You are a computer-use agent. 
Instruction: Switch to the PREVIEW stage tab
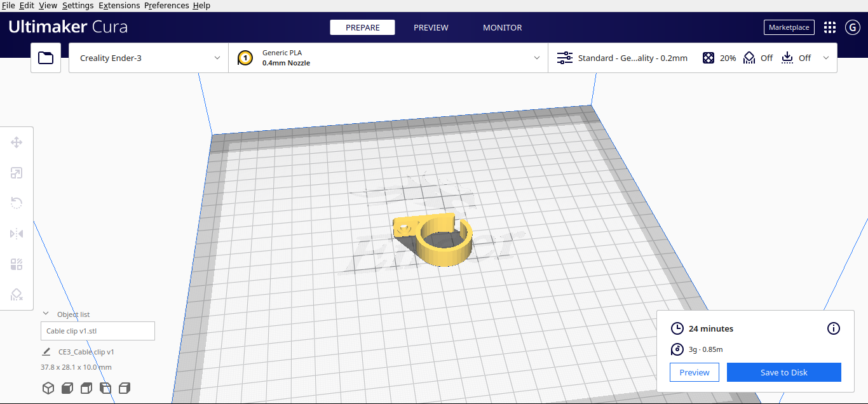(x=431, y=27)
